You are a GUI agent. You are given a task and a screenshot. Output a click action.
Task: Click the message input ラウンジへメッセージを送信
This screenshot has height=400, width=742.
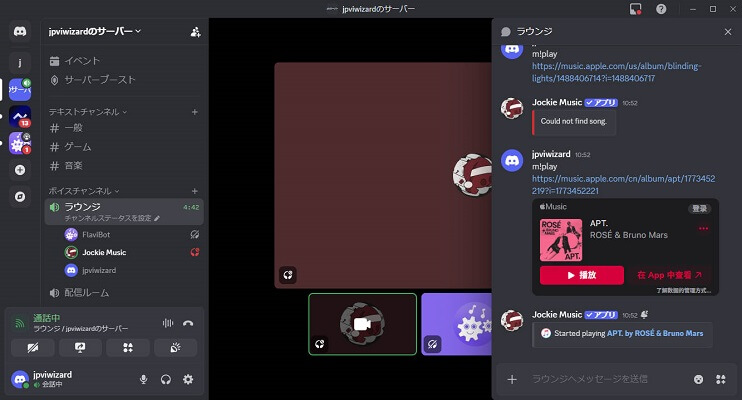606,379
